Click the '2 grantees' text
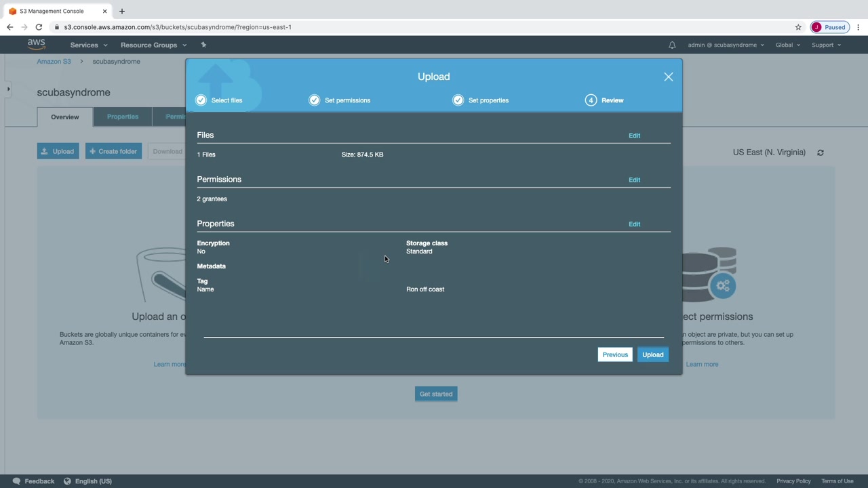 (212, 199)
